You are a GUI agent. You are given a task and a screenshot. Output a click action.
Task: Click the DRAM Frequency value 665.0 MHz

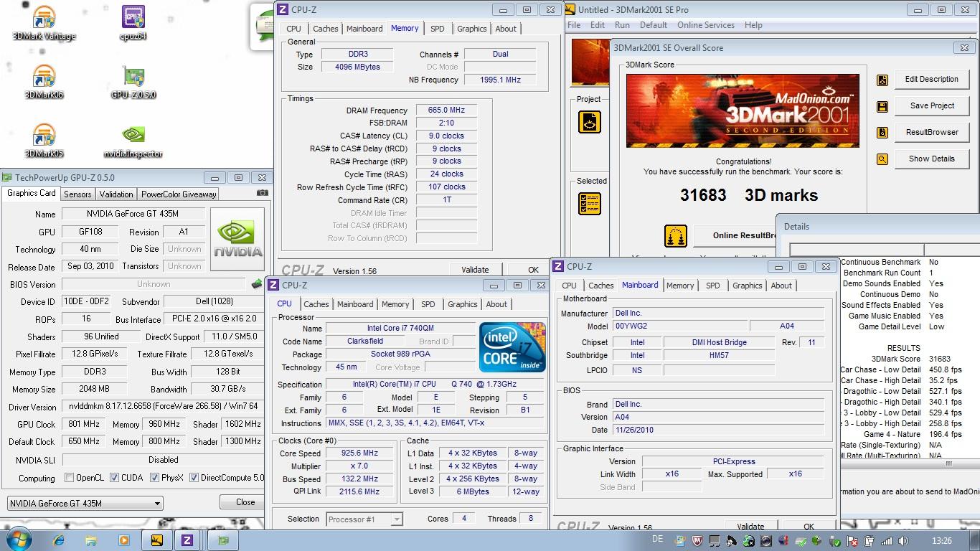[446, 110]
